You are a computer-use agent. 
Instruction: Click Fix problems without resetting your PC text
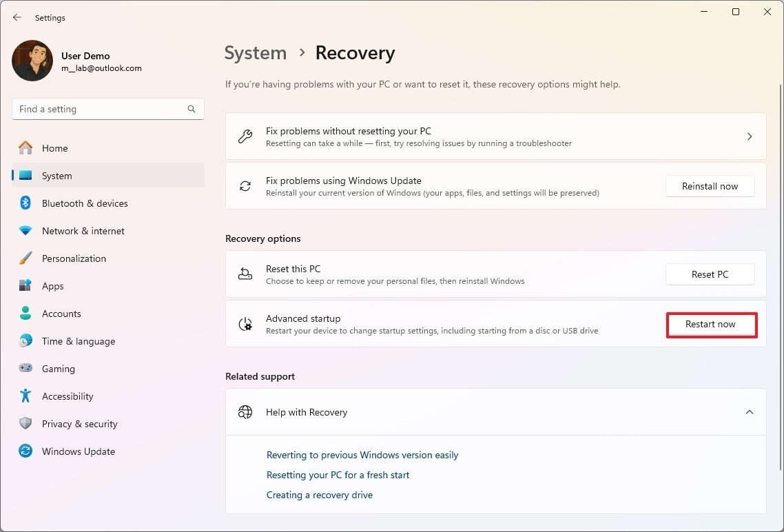[349, 131]
